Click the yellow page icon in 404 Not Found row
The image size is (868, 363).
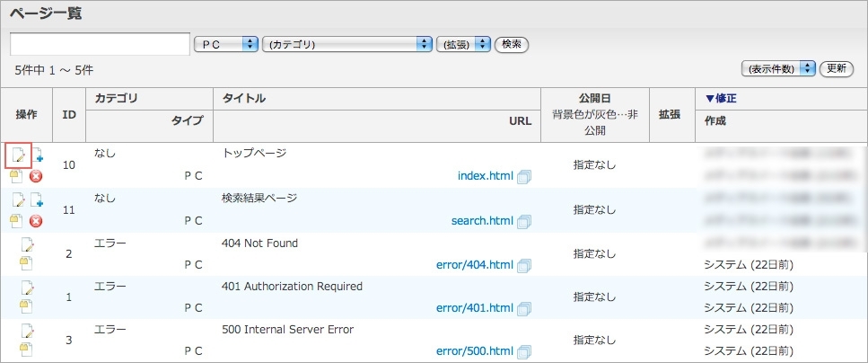[x=26, y=264]
